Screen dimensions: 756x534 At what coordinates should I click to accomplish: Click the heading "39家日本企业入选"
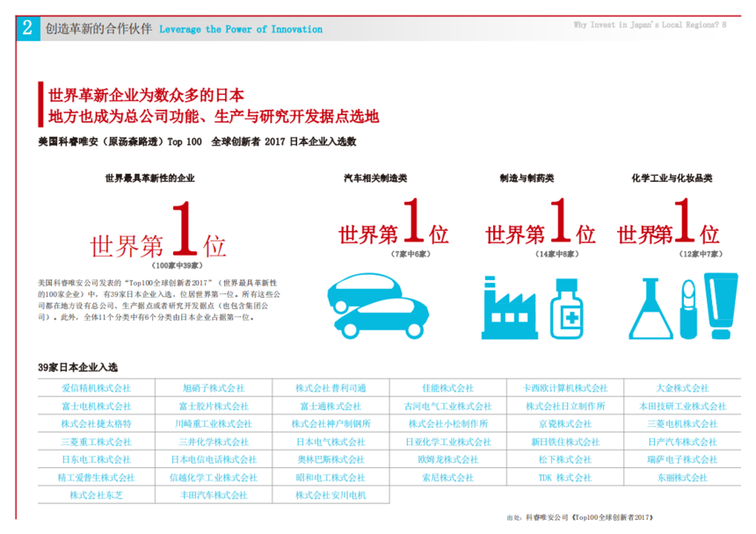coord(77,367)
